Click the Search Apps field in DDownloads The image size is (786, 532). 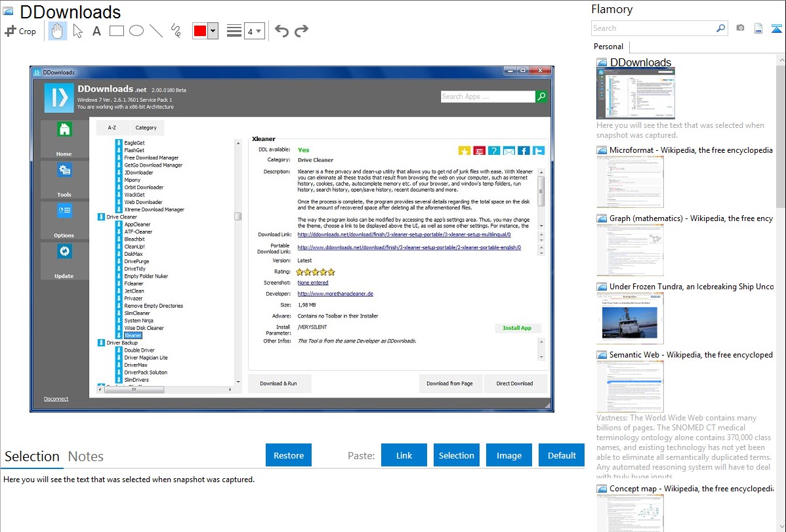(x=487, y=96)
